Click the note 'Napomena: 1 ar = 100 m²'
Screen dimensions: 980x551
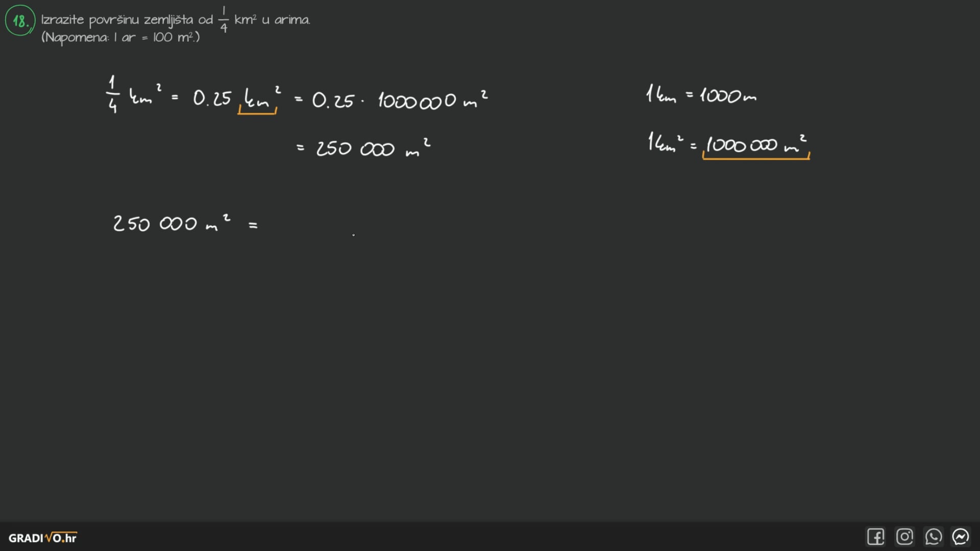120,37
